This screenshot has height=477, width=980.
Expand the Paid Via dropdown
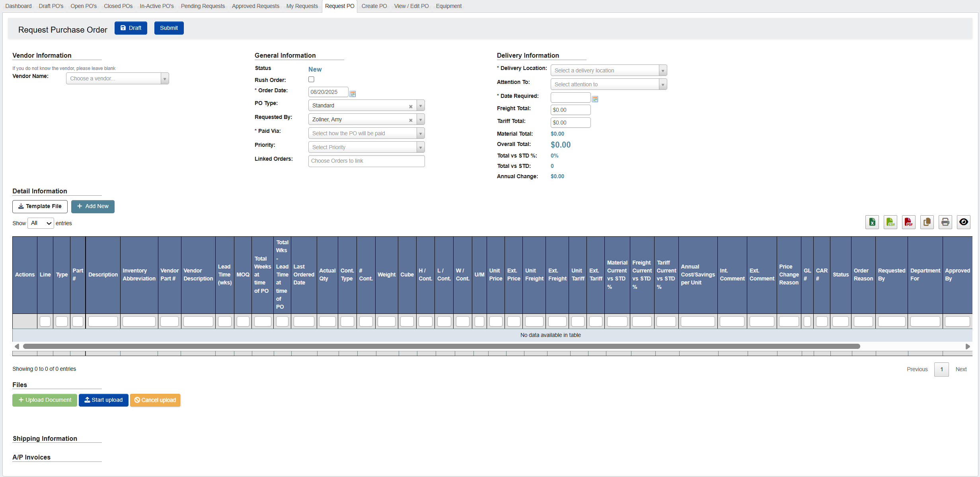[x=366, y=133]
